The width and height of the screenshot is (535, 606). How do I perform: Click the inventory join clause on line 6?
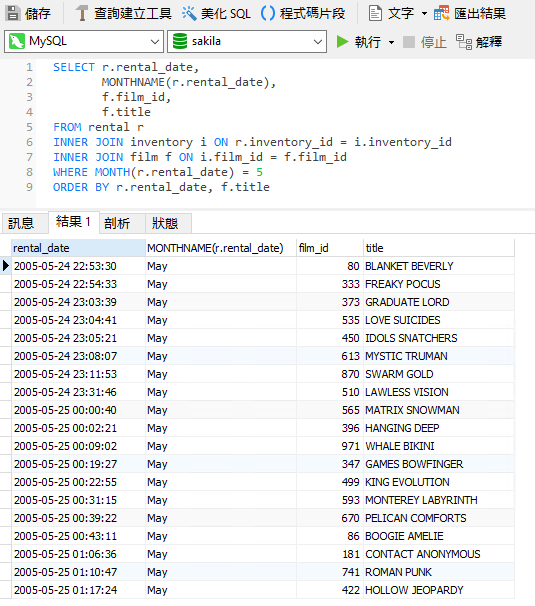click(x=252, y=142)
